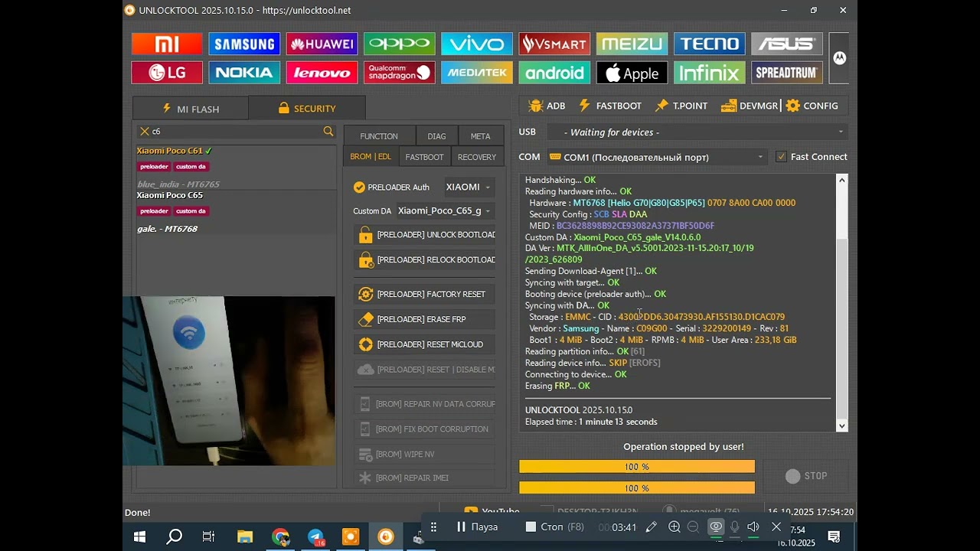The image size is (980, 551).
Task: Select the Spreadtrum brand logo
Action: coord(787,73)
